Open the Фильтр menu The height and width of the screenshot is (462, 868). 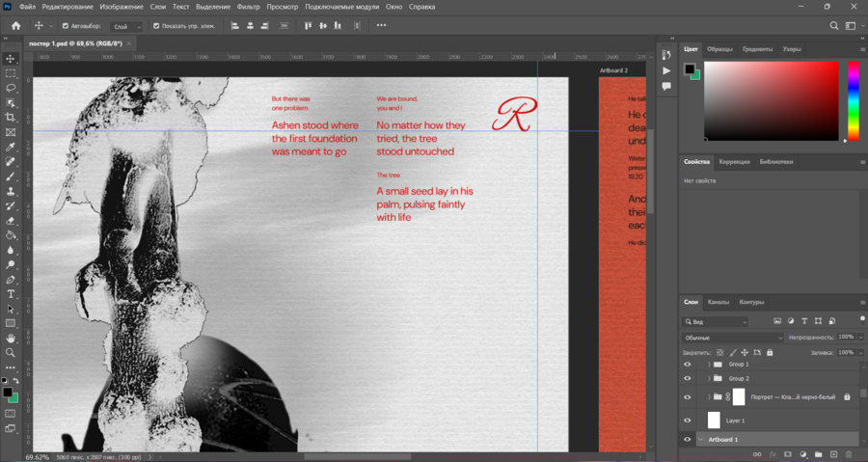coord(248,7)
